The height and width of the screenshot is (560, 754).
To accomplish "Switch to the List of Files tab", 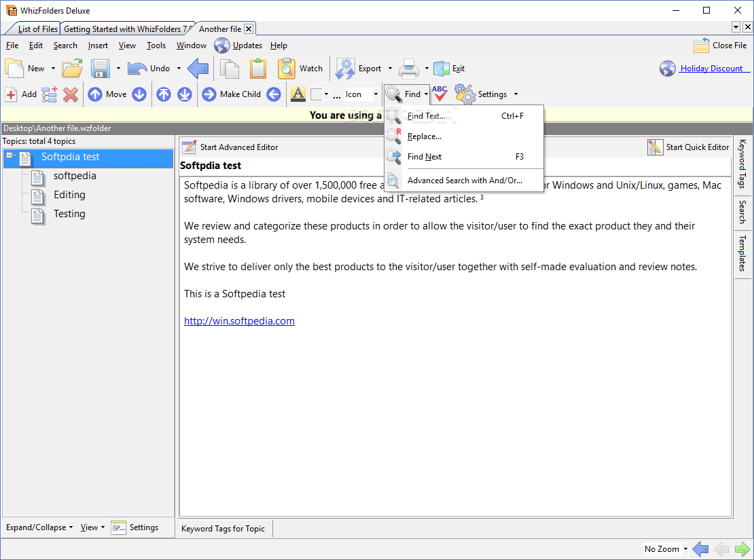I will (x=37, y=29).
